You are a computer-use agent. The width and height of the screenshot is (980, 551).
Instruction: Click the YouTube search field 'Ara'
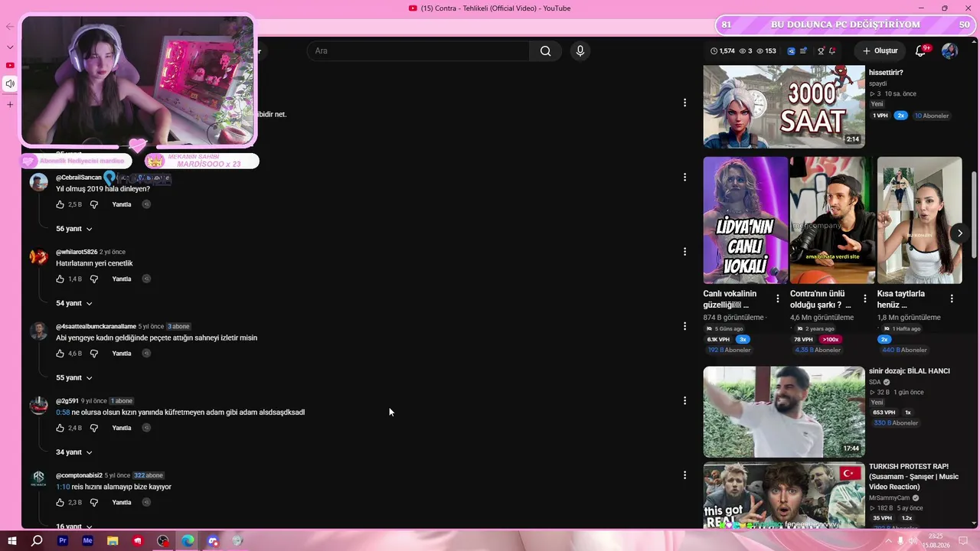click(418, 51)
